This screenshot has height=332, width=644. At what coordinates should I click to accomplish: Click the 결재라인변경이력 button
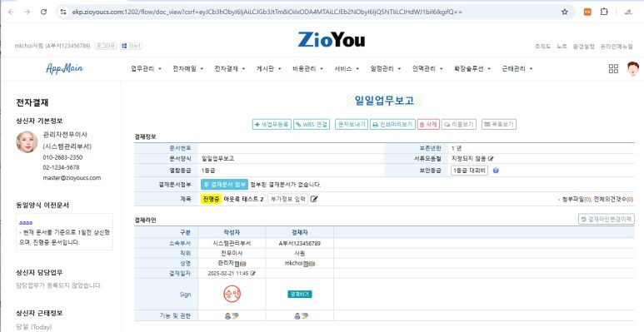click(607, 219)
